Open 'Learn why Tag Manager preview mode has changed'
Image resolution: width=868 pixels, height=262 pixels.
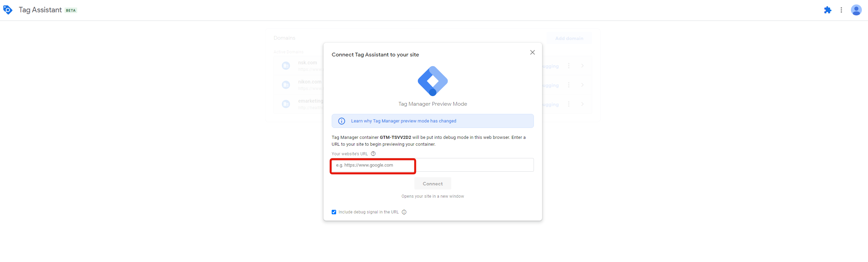coord(403,121)
